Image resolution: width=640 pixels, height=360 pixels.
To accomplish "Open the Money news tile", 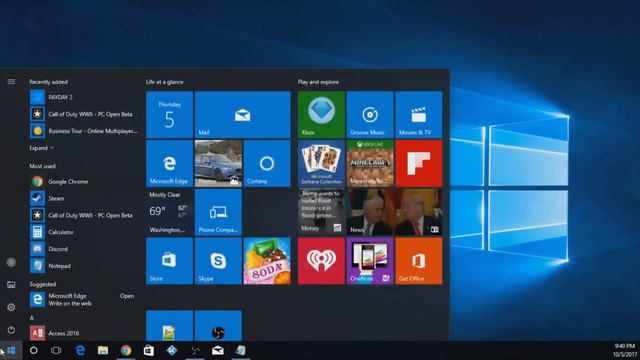I will click(321, 212).
